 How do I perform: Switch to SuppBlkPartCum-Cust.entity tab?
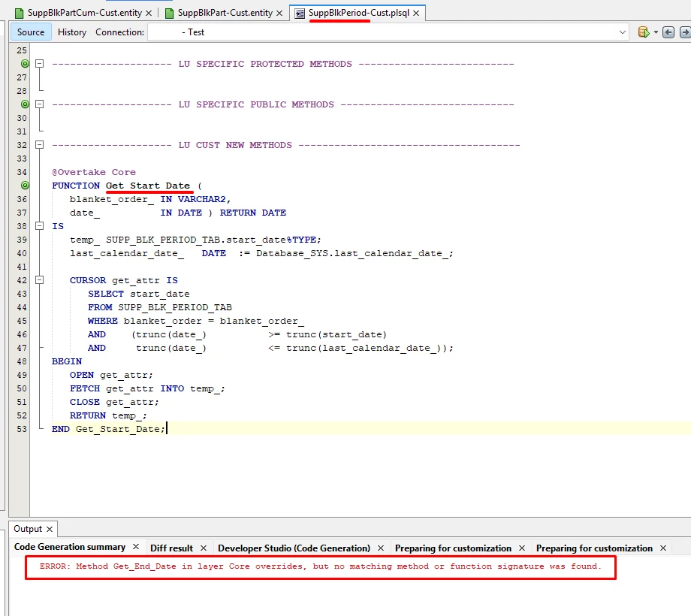84,13
